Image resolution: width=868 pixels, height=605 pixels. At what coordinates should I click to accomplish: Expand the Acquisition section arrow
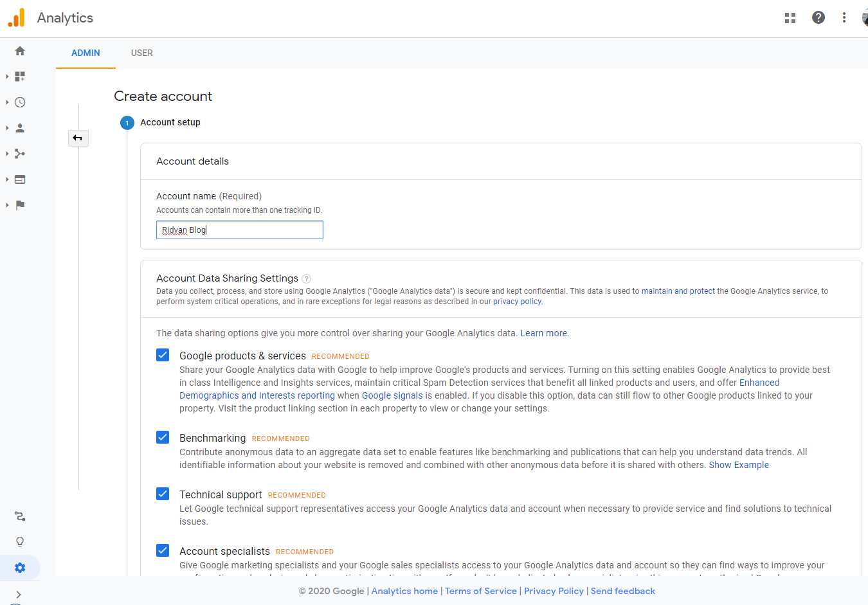(x=7, y=154)
